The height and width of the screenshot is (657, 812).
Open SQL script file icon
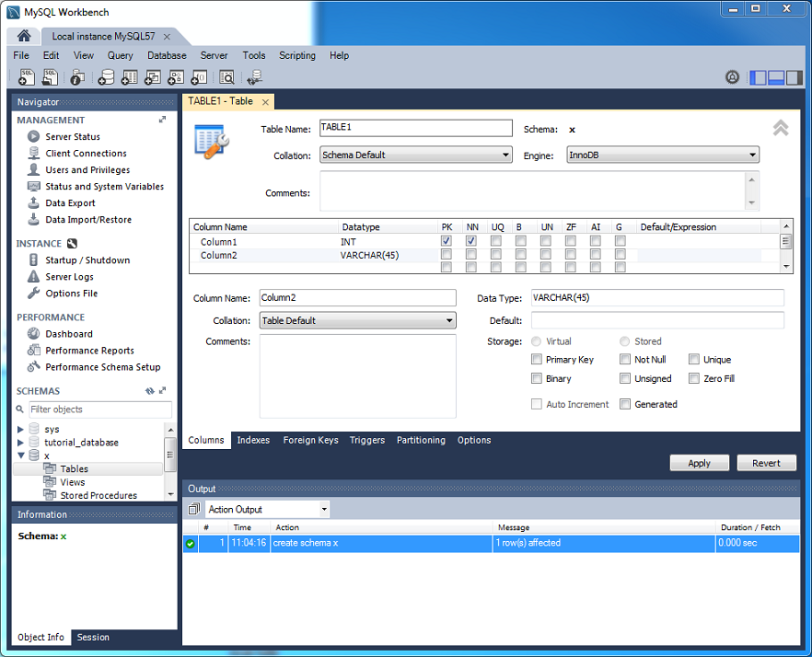coord(50,77)
